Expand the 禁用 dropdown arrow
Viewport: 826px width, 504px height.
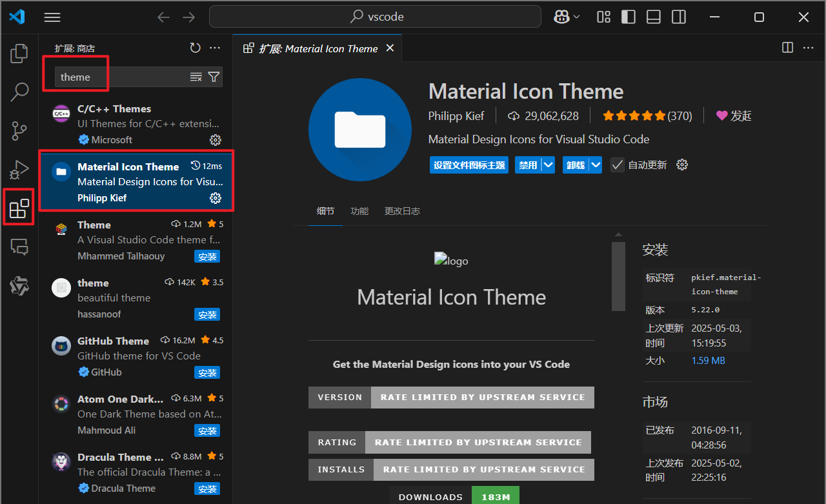coord(549,165)
